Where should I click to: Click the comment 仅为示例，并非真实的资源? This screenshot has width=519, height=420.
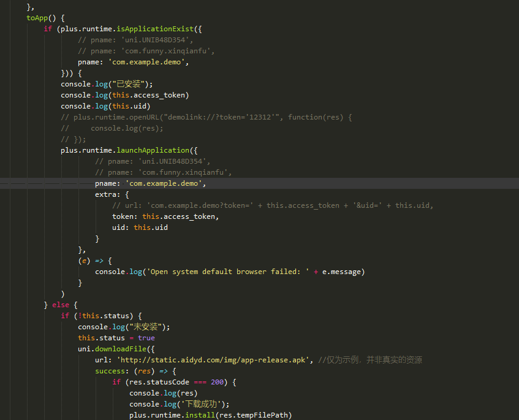click(x=370, y=360)
